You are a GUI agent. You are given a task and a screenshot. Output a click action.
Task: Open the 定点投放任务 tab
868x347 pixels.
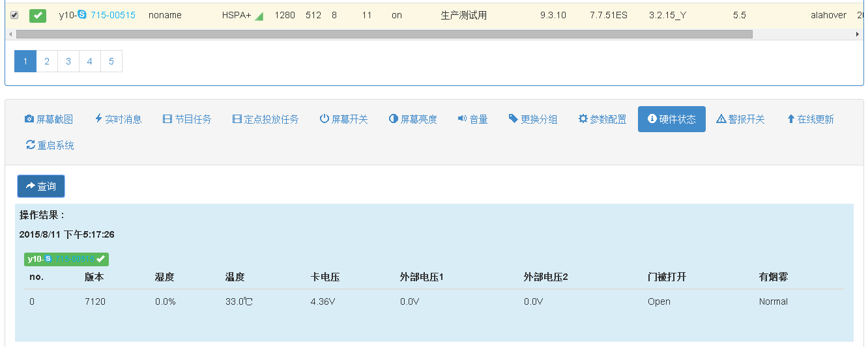tap(265, 119)
